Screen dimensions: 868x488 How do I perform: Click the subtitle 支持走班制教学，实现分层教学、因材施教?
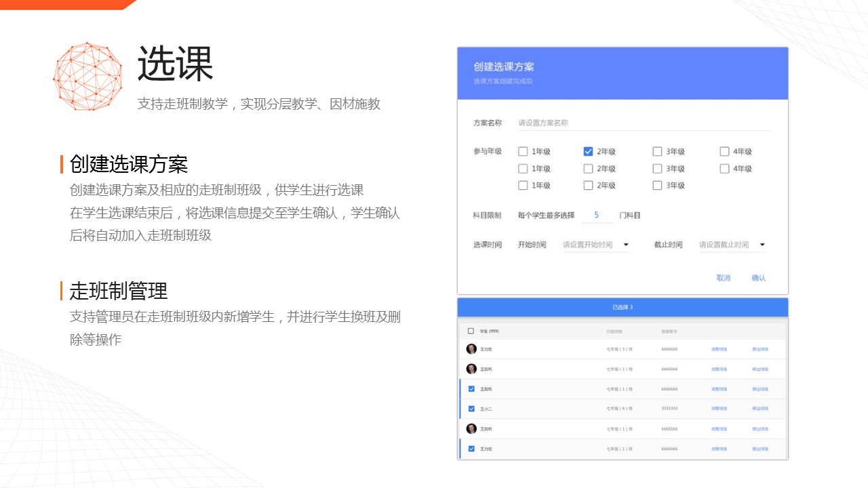[259, 104]
